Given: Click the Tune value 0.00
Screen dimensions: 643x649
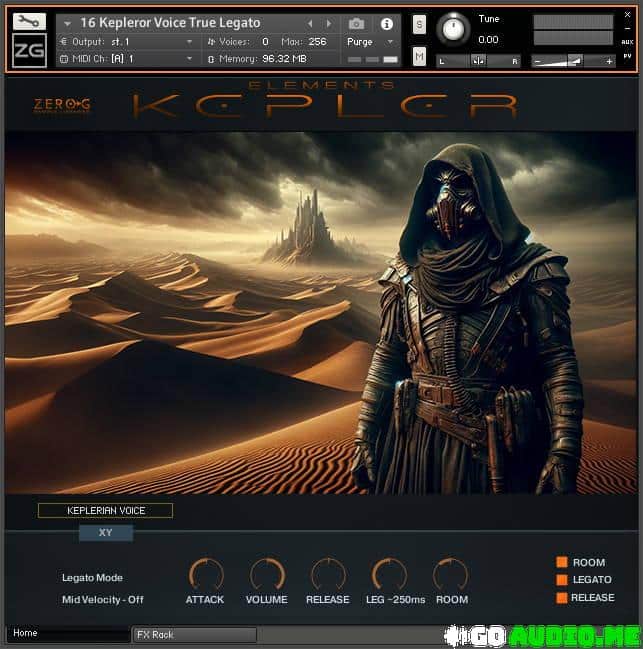Looking at the screenshot, I should (488, 40).
